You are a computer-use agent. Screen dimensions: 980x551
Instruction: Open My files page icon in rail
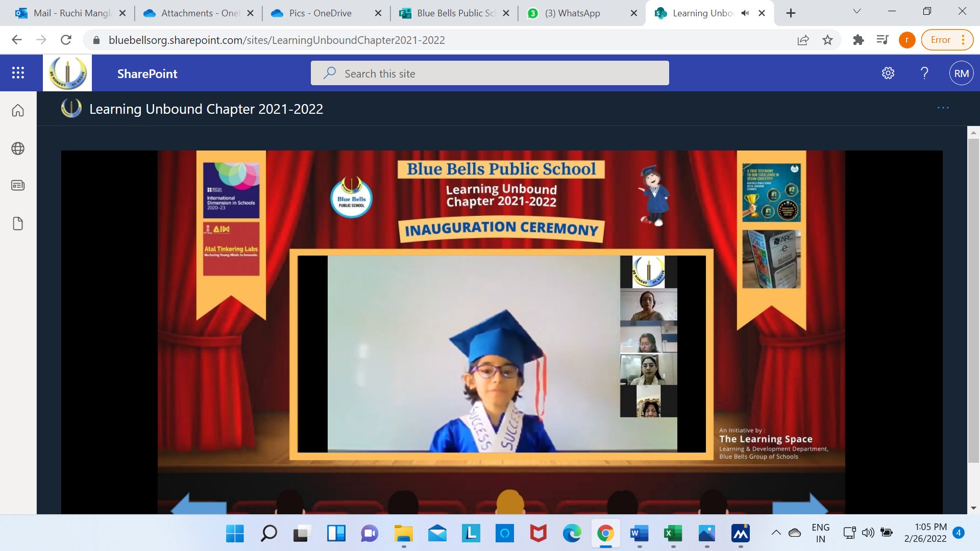point(18,223)
